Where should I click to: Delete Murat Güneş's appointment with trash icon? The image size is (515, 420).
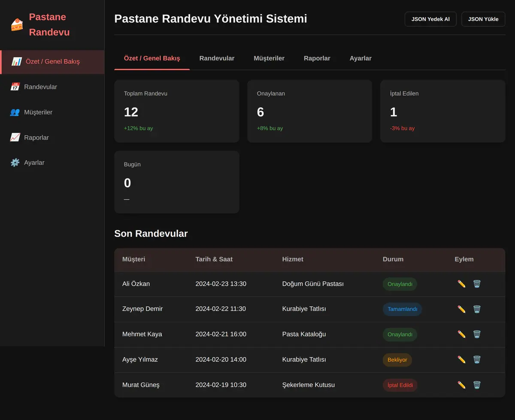[x=477, y=385]
